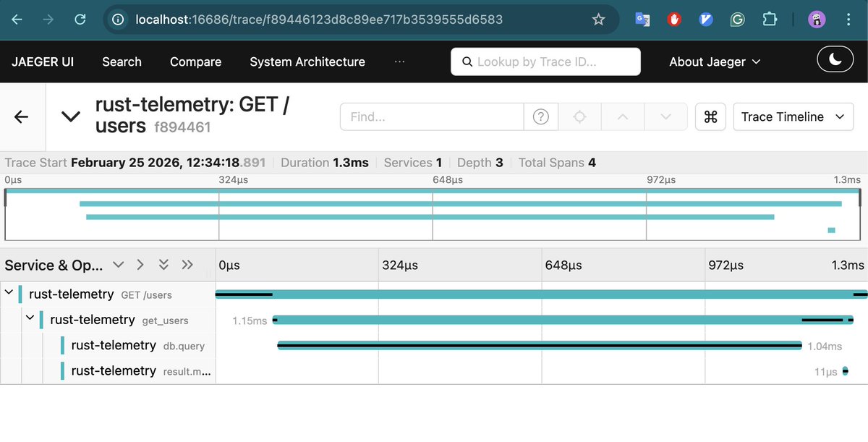Click Total Spans 4 header text
The width and height of the screenshot is (868, 442).
[x=557, y=163]
